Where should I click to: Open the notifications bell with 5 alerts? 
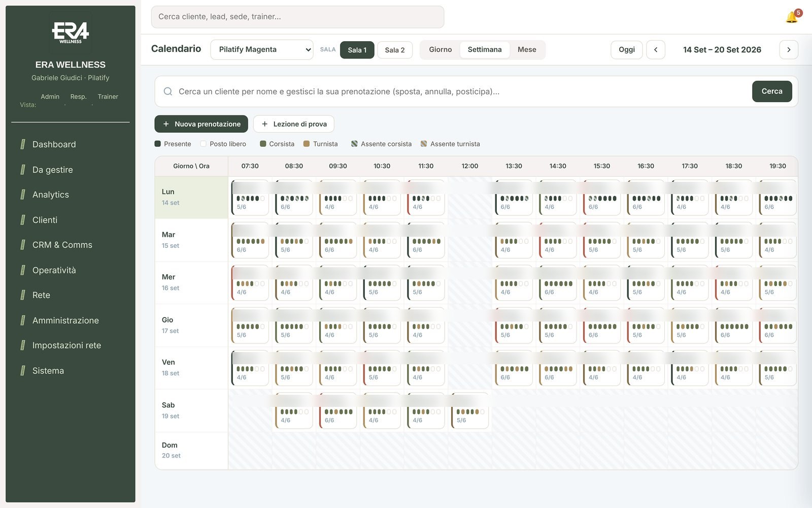tap(792, 17)
